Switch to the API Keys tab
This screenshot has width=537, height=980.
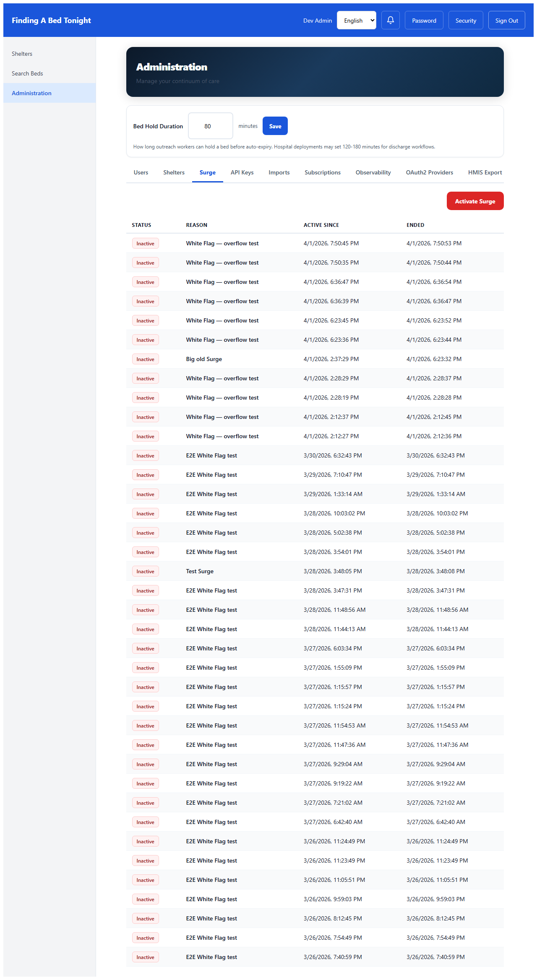tap(242, 172)
